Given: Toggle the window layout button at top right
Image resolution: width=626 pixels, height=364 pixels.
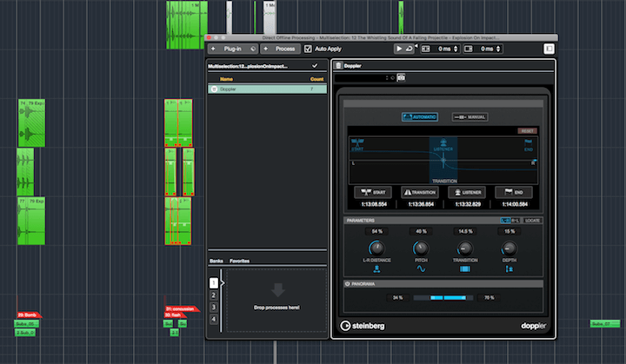Looking at the screenshot, I should tap(549, 49).
